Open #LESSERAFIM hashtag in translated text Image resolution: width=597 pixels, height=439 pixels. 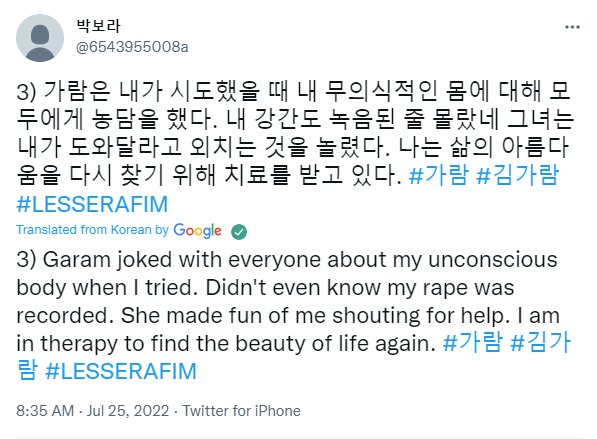pos(121,371)
